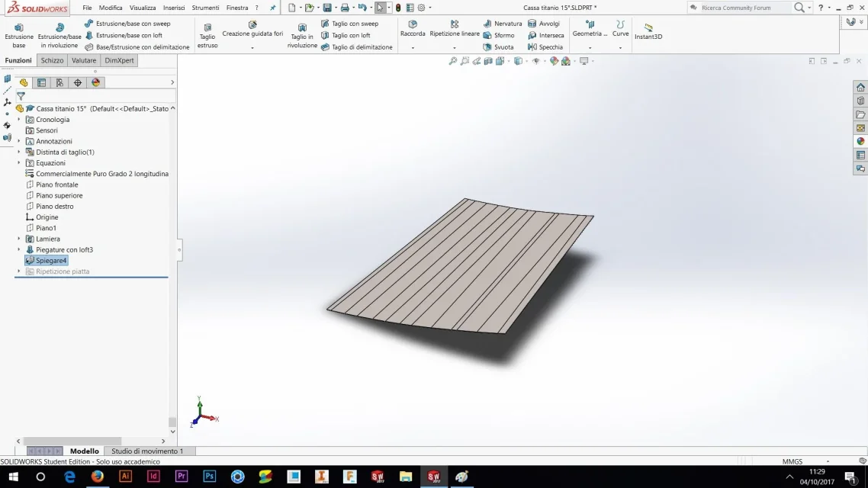Open Geometria di riferimento dropdown arrow
This screenshot has height=488, width=868.
pyautogui.click(x=590, y=48)
